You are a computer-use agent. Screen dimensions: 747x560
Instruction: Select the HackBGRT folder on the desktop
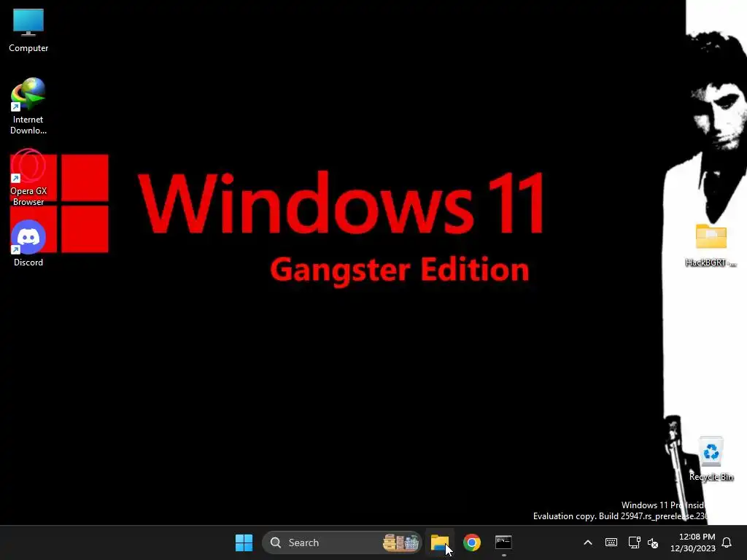(711, 245)
